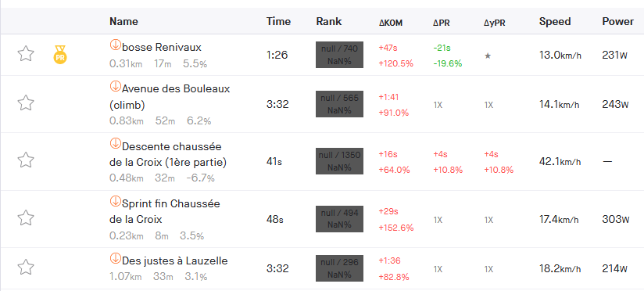Sort by the Speed column header
This screenshot has width=644, height=291.
click(x=555, y=21)
